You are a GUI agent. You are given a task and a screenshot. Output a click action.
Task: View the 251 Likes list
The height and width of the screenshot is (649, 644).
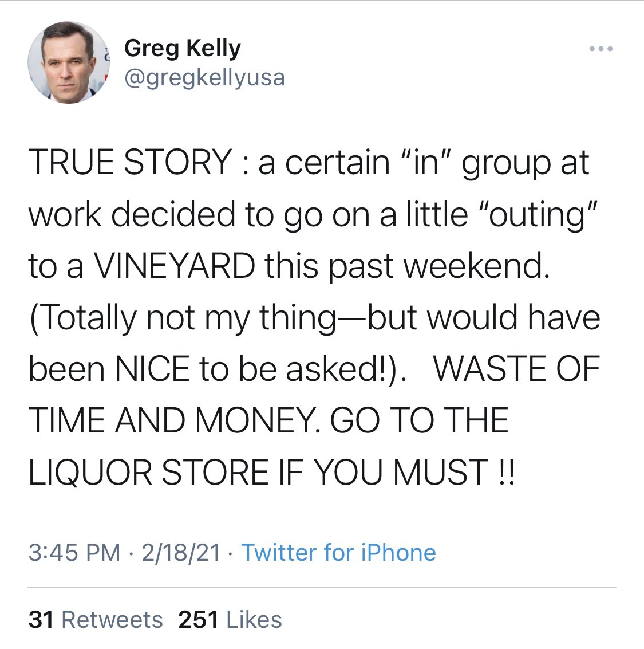tap(230, 620)
